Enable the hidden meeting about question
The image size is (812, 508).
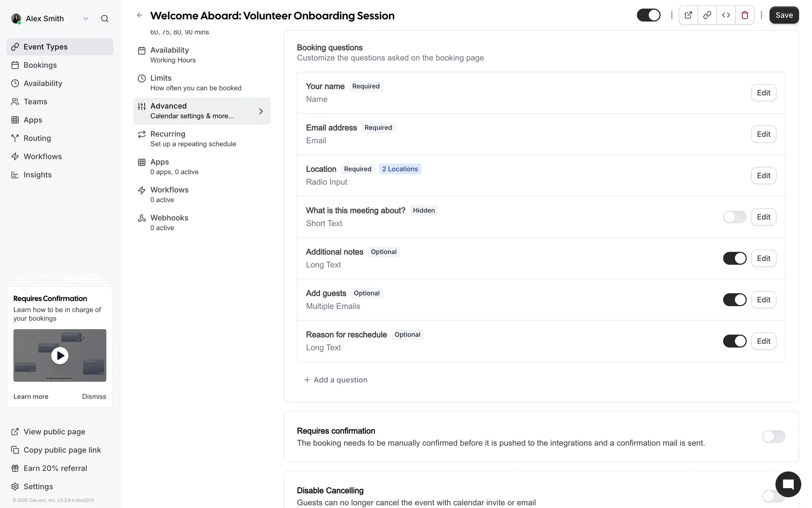click(735, 217)
